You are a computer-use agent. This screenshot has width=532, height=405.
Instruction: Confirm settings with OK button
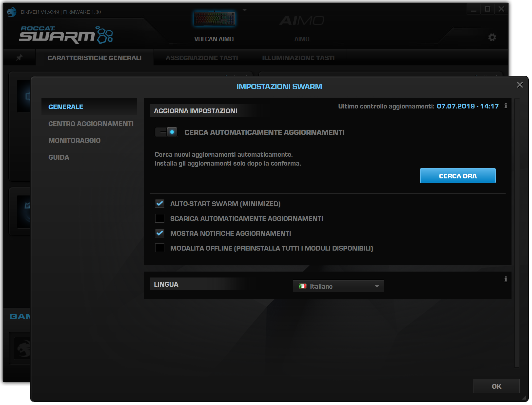point(496,386)
